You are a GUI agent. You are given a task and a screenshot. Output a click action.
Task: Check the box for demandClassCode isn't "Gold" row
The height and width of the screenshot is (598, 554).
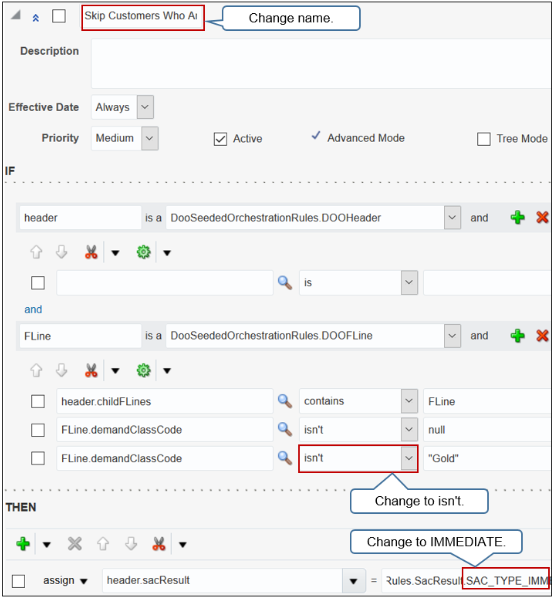coord(38,458)
